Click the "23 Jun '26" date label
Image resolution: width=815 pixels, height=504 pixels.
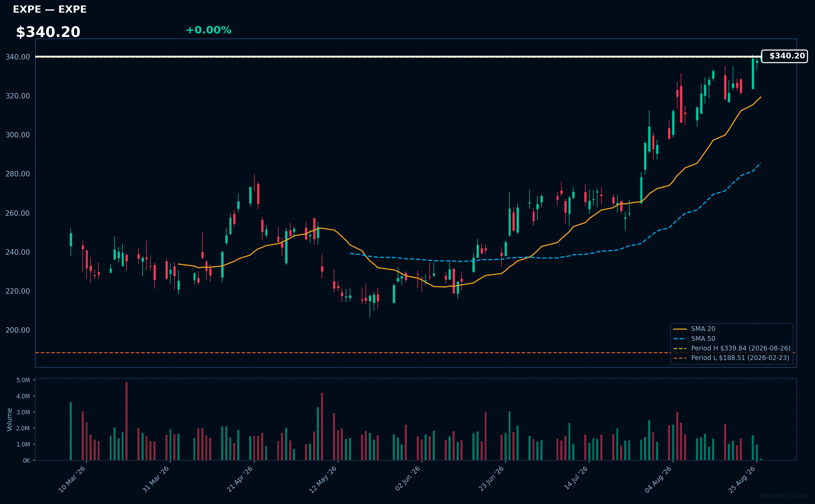[491, 479]
